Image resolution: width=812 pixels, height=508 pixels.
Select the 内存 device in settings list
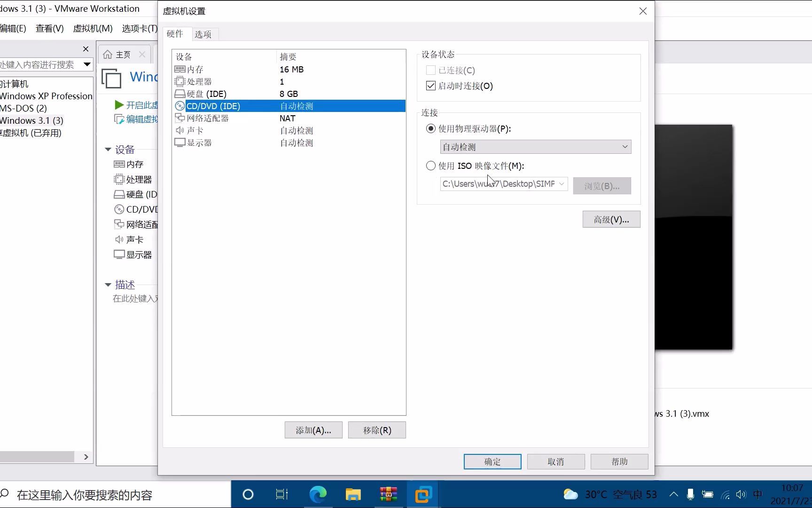(x=195, y=69)
